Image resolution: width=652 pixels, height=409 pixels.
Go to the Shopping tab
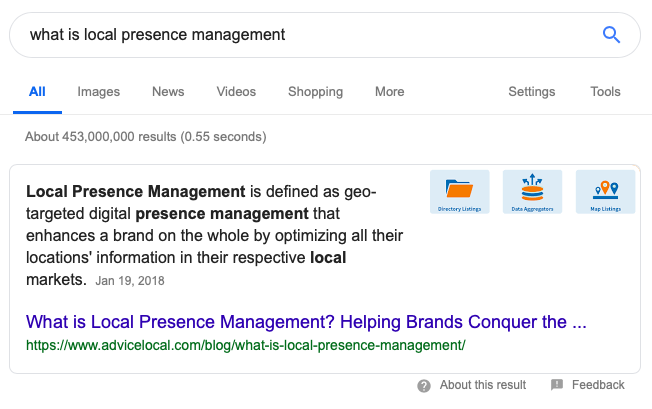pyautogui.click(x=315, y=92)
